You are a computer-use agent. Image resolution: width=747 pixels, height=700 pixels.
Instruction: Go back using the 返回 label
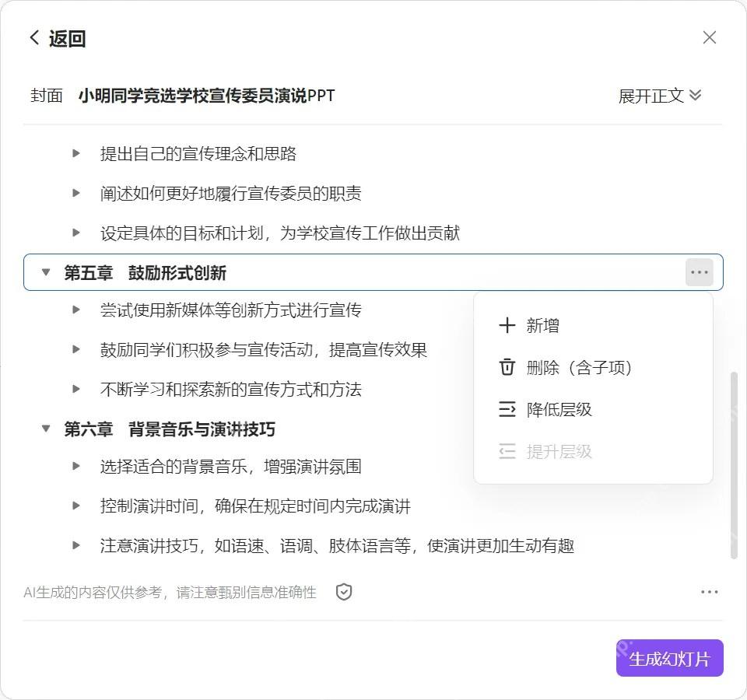[x=67, y=39]
